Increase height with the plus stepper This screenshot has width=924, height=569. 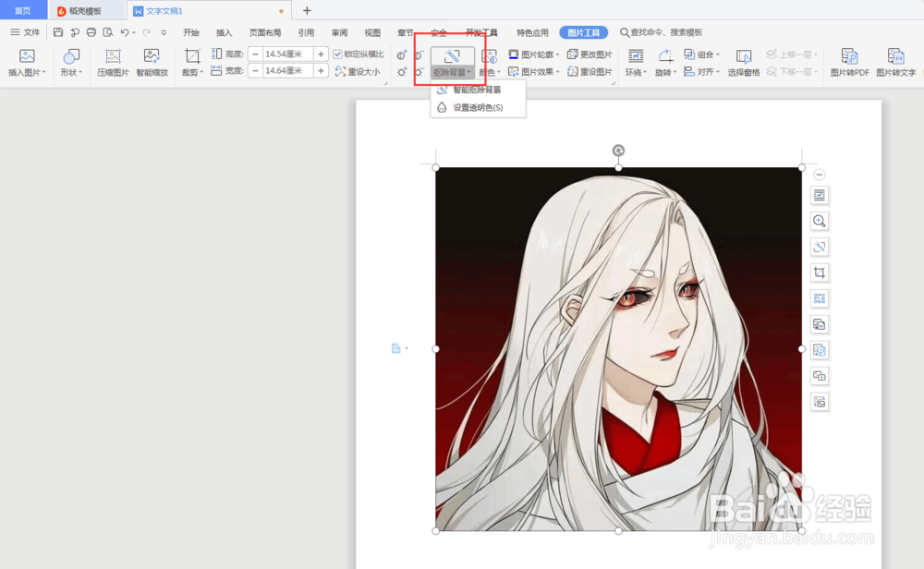point(321,54)
